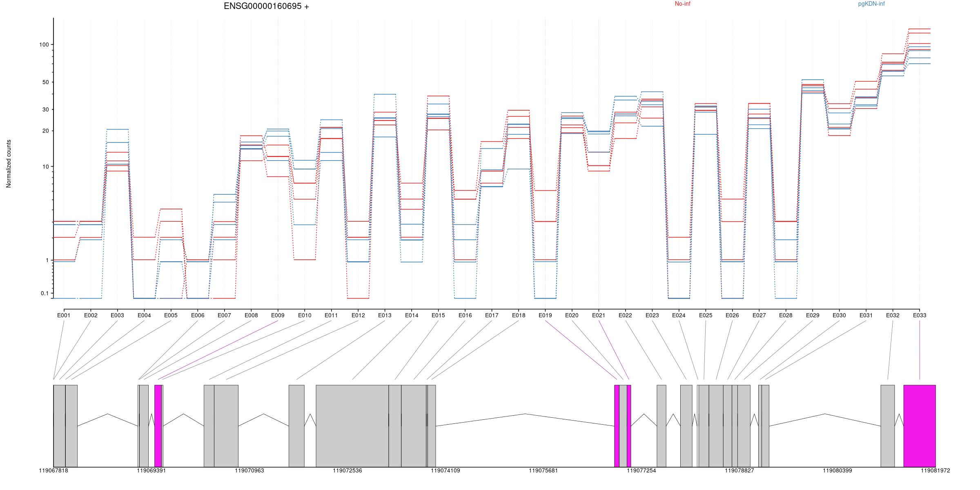Click the large magenta E033 exon block
Screen dimensions: 980x490
tap(920, 426)
